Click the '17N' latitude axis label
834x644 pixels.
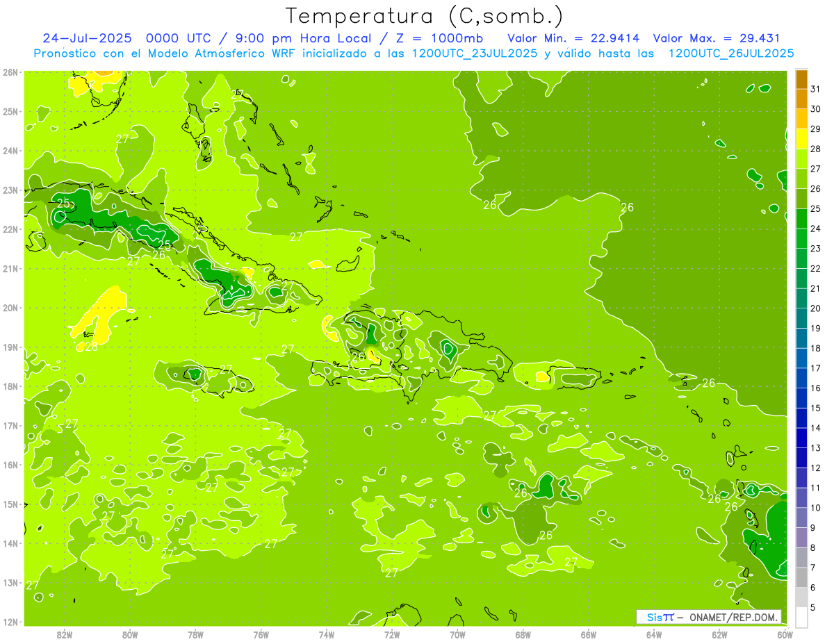coord(10,426)
